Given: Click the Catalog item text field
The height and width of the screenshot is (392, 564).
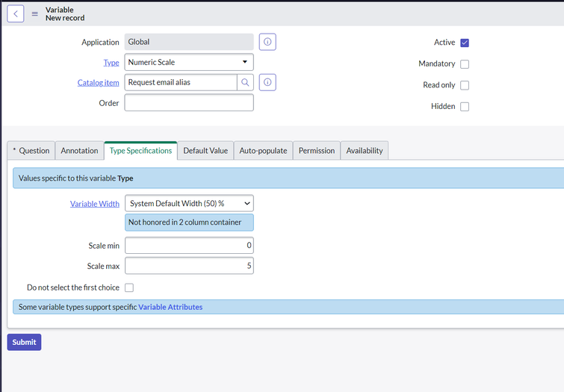Looking at the screenshot, I should click(181, 82).
